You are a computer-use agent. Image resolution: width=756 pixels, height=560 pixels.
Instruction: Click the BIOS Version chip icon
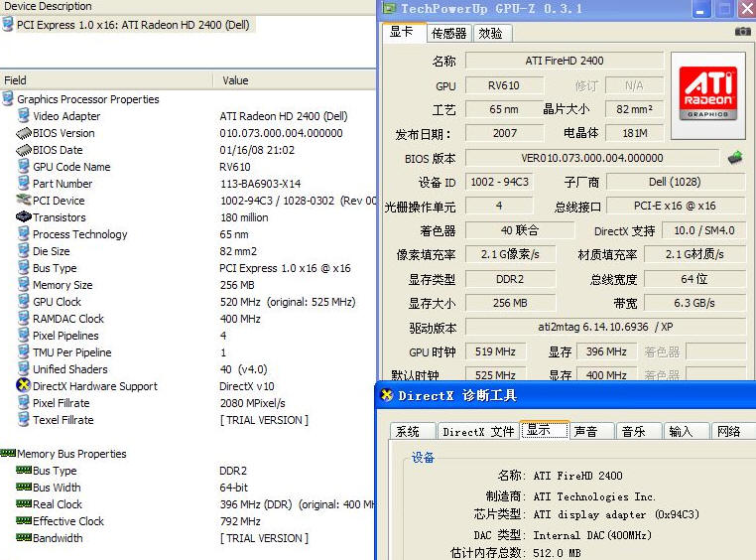click(23, 133)
